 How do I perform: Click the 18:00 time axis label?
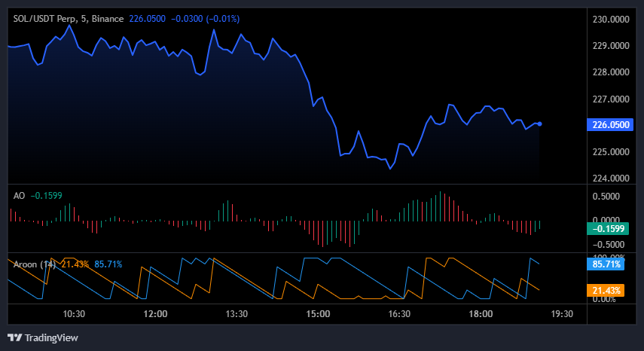[481, 313]
